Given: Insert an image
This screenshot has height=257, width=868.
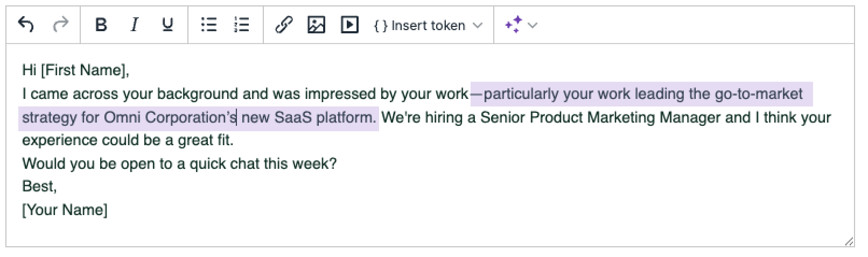Looking at the screenshot, I should (316, 25).
